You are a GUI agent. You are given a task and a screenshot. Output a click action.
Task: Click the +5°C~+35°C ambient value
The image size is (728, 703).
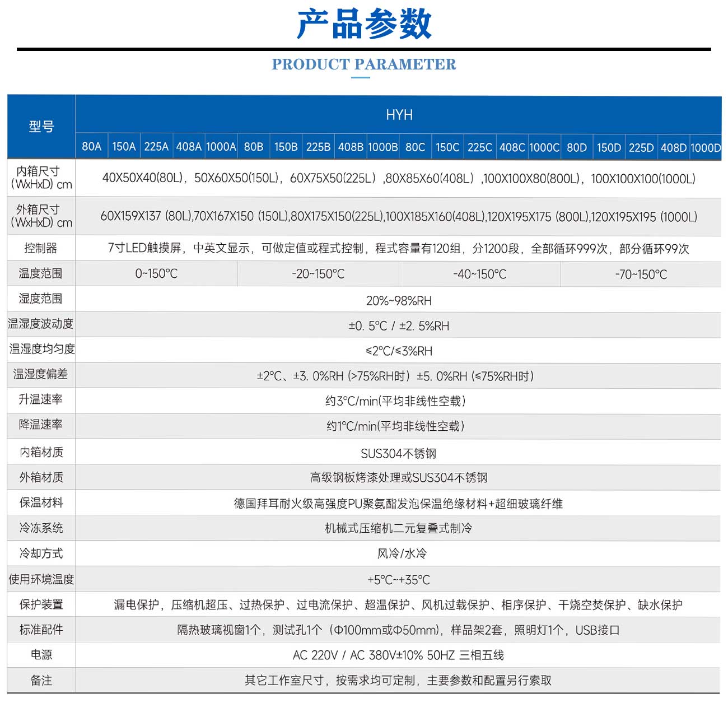point(399,580)
